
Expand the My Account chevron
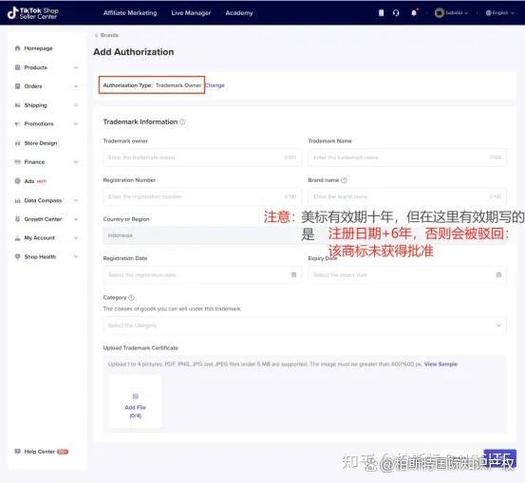click(76, 238)
